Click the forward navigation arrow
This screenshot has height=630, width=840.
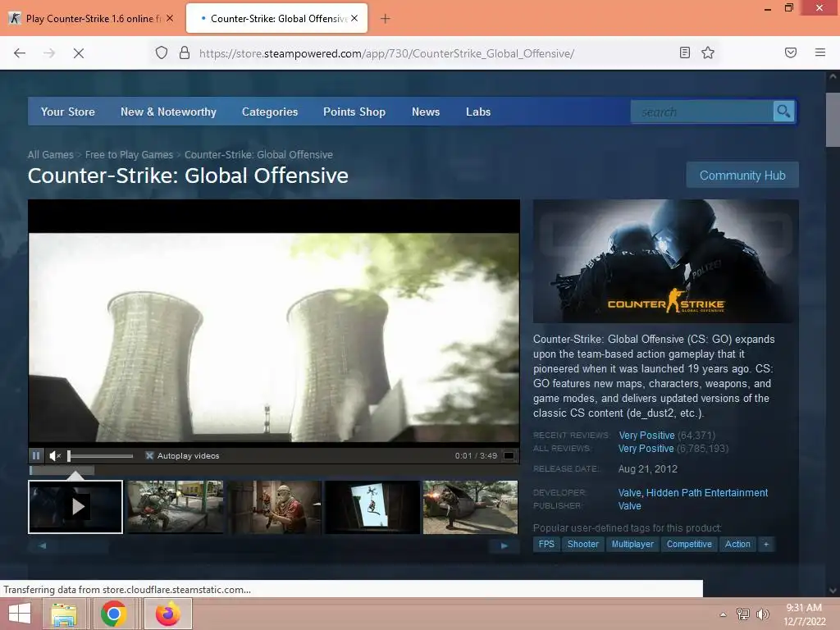(49, 53)
